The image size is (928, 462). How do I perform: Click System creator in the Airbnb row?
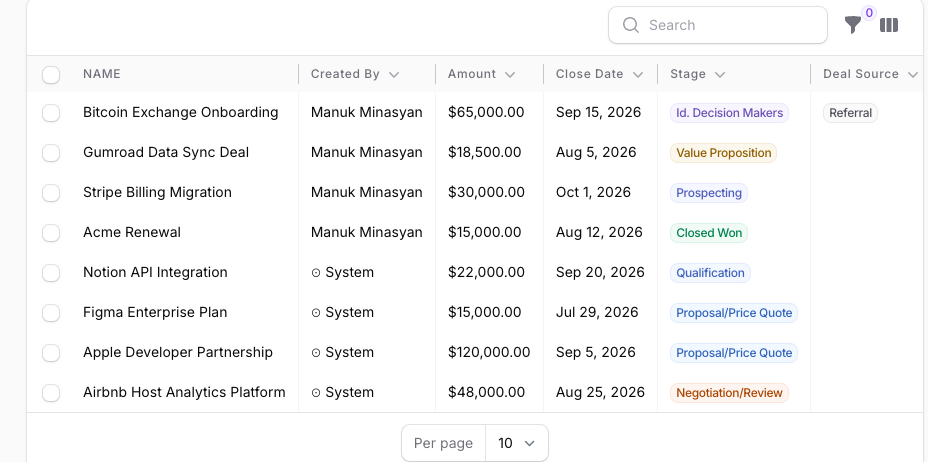click(343, 392)
